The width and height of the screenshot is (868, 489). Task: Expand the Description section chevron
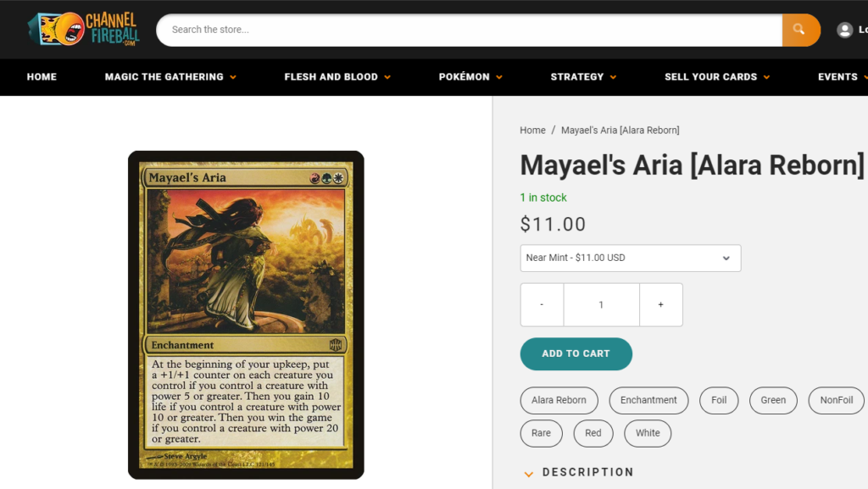pos(529,474)
